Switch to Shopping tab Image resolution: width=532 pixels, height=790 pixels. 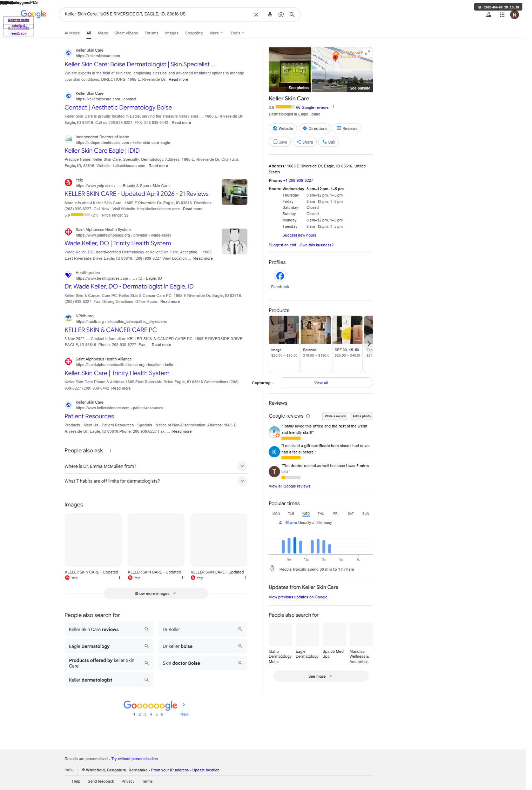[x=194, y=33]
